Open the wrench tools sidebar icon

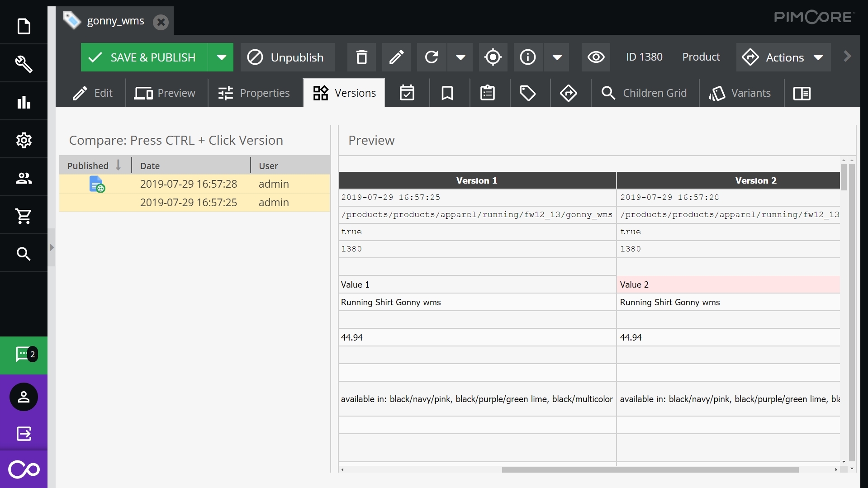coord(24,64)
